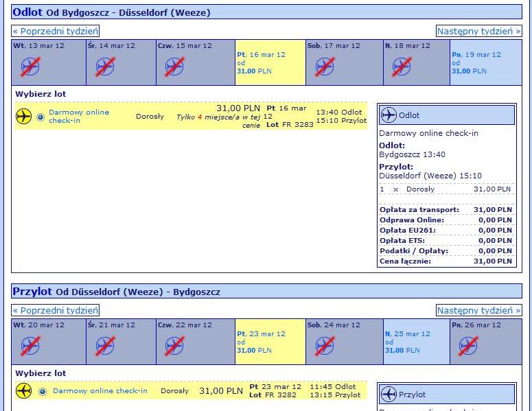Click 'Opłata EU261:' fee row
Viewport: 532px width, 411px height.
(x=446, y=231)
